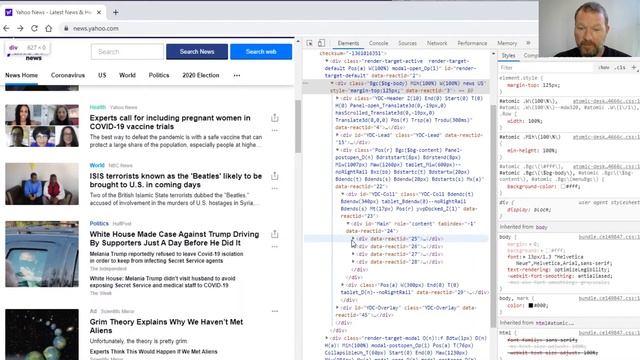Reload the Yahoo News page
The height and width of the screenshot is (360, 640).
(x=34, y=28)
